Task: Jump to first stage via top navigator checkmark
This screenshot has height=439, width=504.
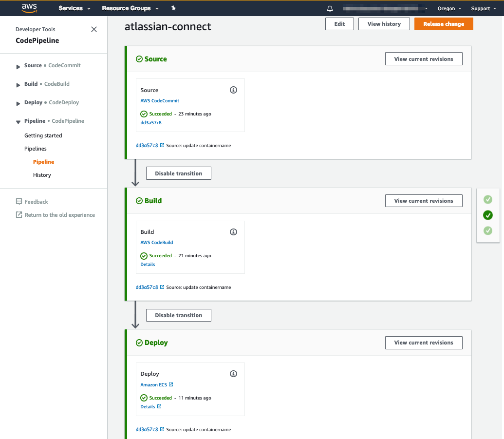Action: point(488,199)
